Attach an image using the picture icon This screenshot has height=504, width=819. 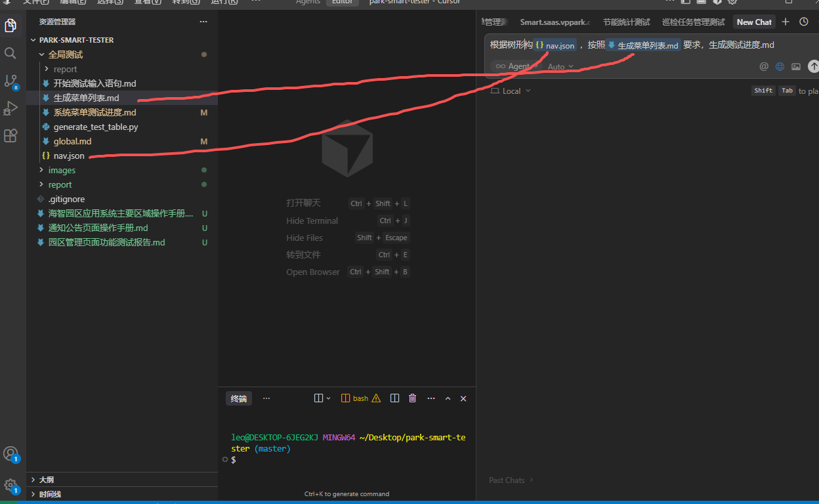[796, 66]
